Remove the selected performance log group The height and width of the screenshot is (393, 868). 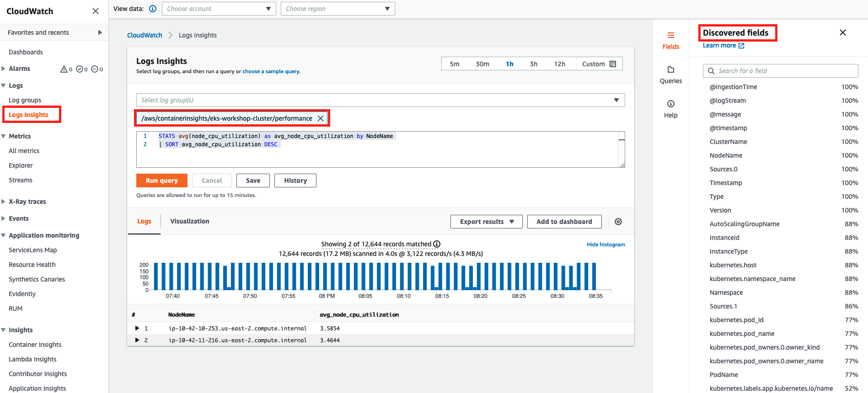(321, 118)
